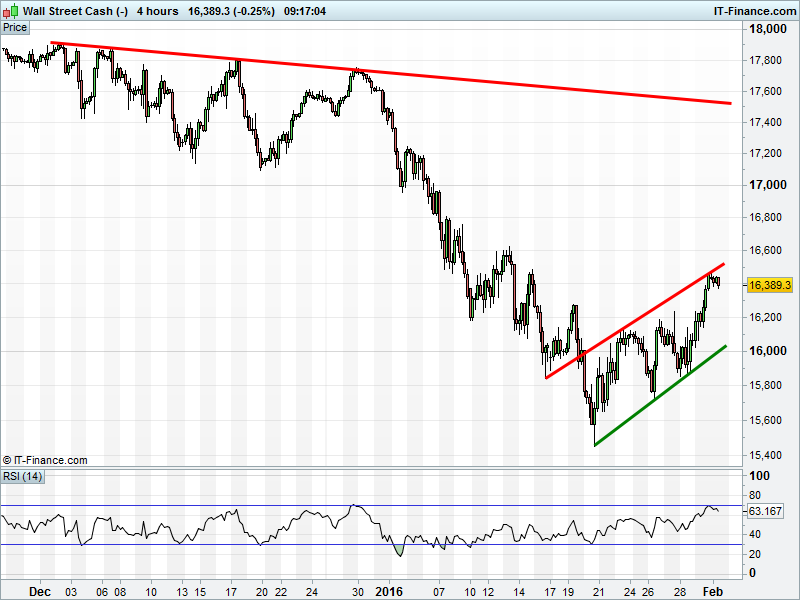Click the © IT-Finance.com copyright text

click(x=46, y=460)
